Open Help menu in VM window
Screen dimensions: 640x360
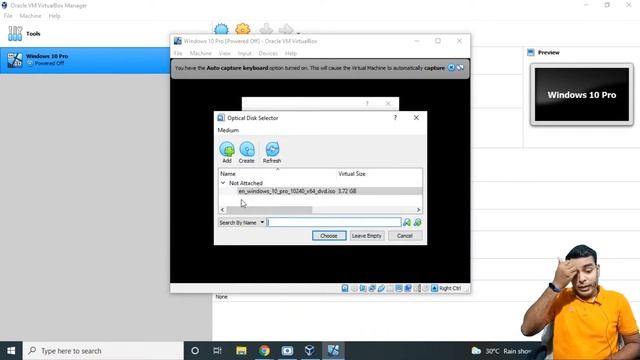[291, 53]
